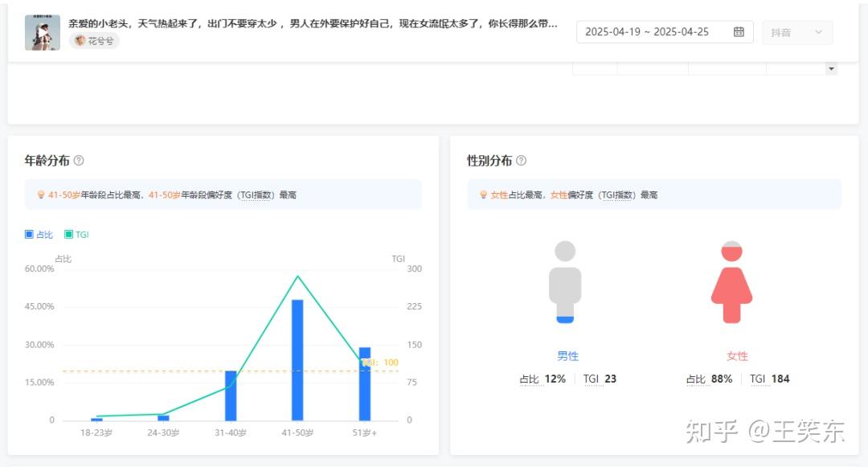Click the lightbulb icon in age insight banner
Viewport: 868px width, 467px height.
(40, 195)
